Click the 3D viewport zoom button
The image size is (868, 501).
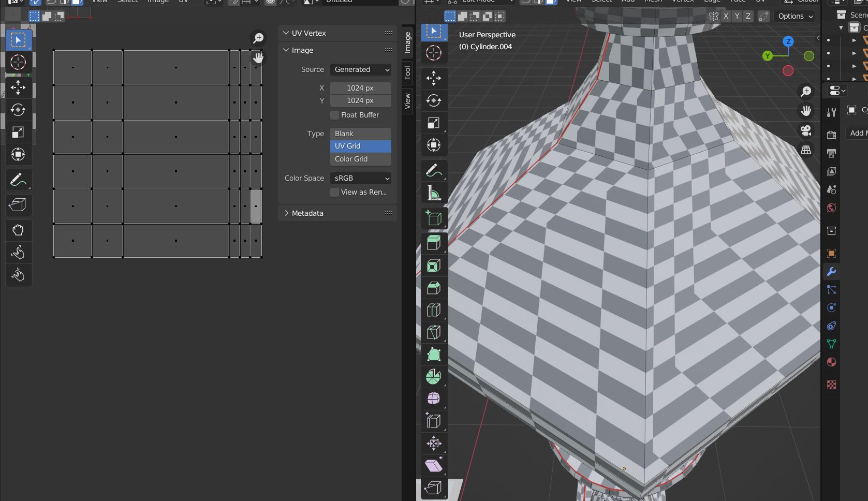tap(806, 92)
